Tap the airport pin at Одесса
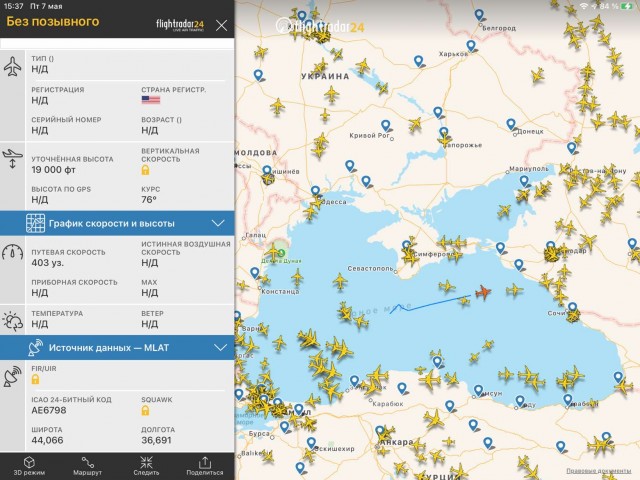Screen dimensions: 640x480 pyautogui.click(x=316, y=191)
